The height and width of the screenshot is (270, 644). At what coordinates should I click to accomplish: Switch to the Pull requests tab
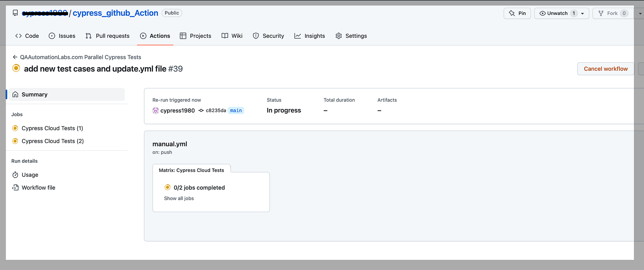pos(107,36)
